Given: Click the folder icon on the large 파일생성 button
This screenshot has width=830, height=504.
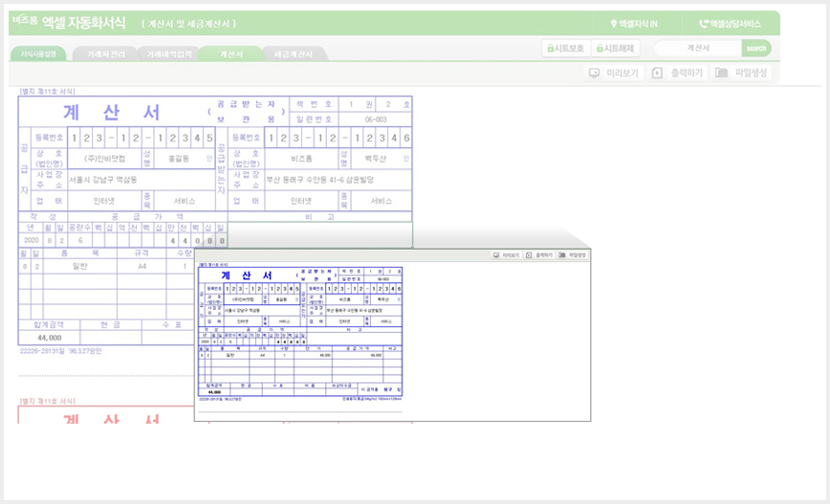Looking at the screenshot, I should [x=722, y=73].
